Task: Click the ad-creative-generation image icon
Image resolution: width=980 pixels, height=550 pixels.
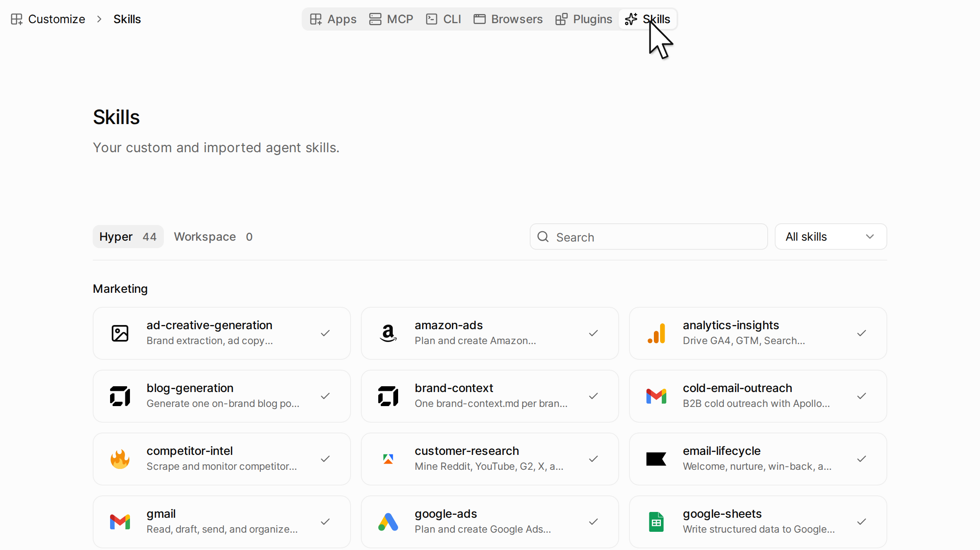Action: tap(120, 333)
